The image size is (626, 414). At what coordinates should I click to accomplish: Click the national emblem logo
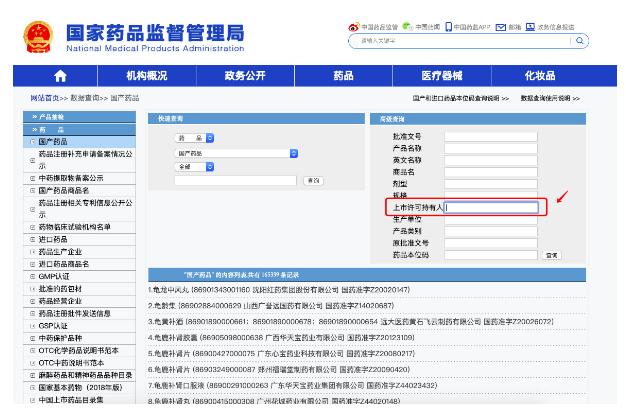tap(38, 37)
